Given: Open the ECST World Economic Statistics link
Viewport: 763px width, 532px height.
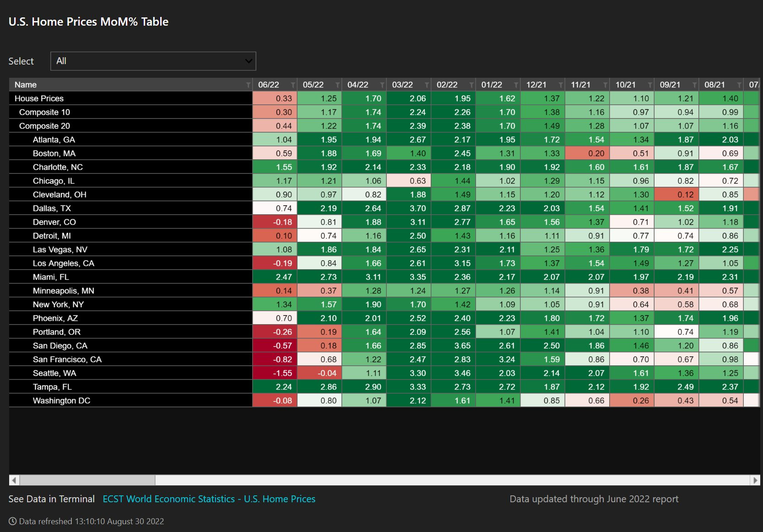Looking at the screenshot, I should pos(209,499).
